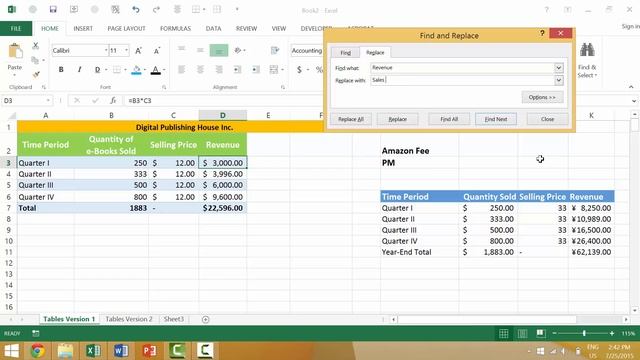Switch to the PAGE LAYOUT tab

[126, 29]
